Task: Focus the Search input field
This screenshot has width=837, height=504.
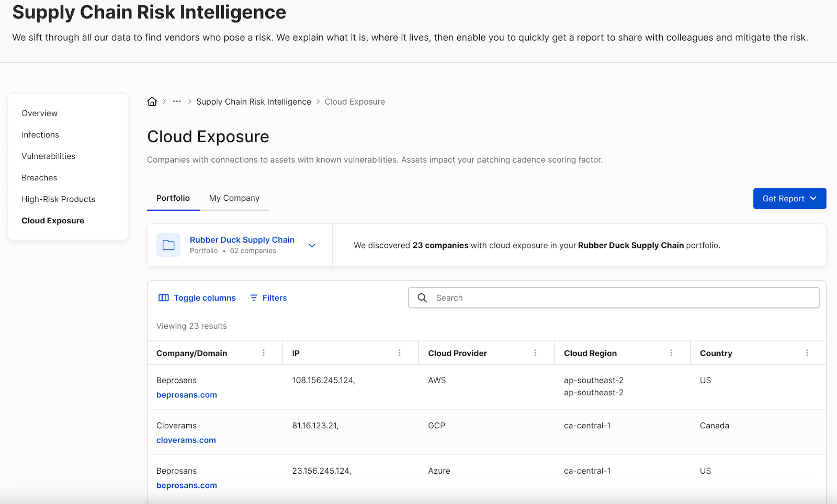Action: [x=614, y=298]
